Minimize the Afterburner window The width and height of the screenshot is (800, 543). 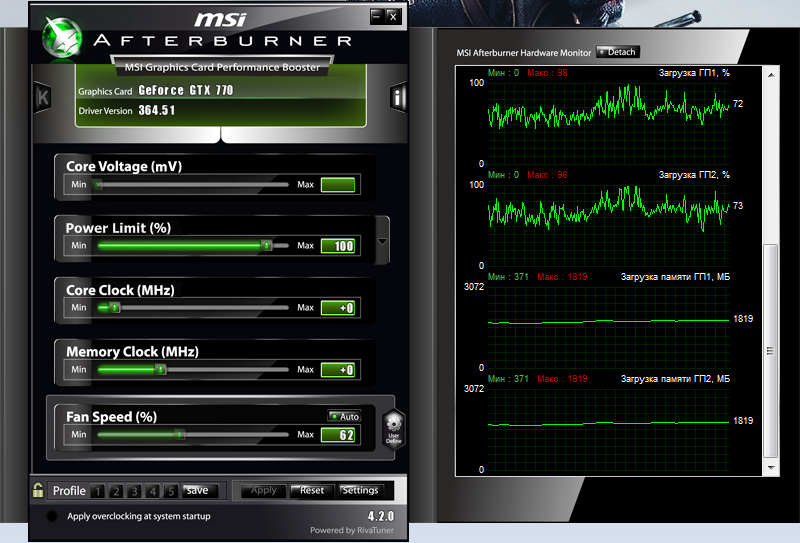click(x=377, y=16)
